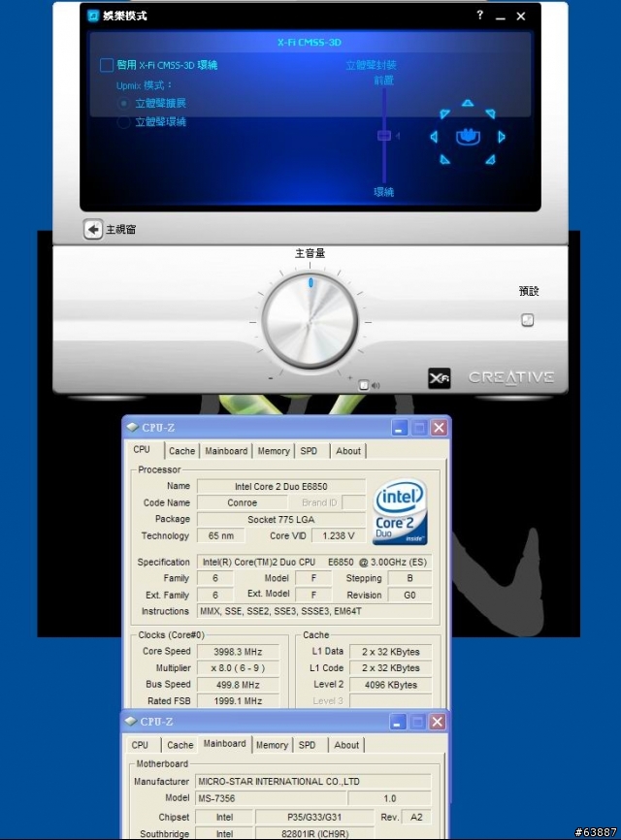Open About tab in upper CPU-Z window

(348, 451)
